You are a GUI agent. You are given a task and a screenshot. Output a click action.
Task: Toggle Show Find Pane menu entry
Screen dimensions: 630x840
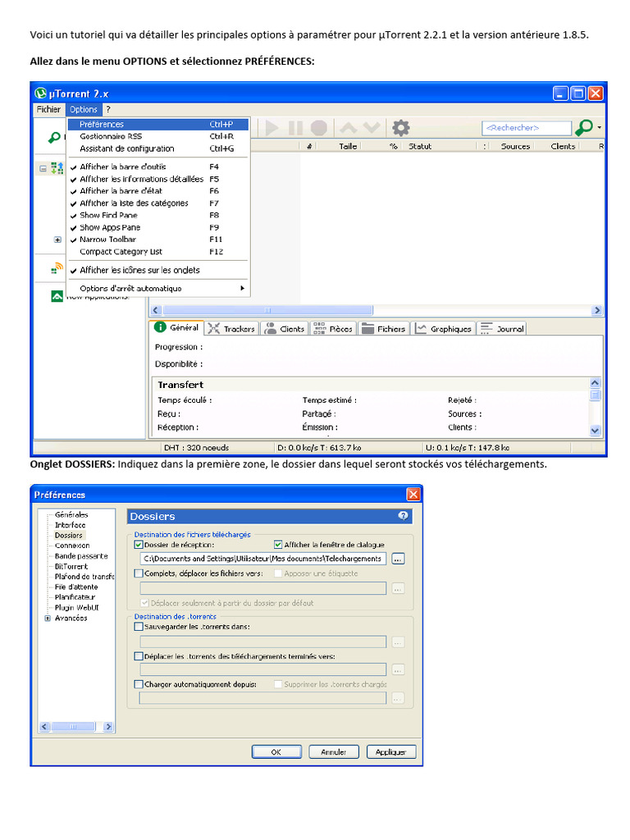[158, 215]
